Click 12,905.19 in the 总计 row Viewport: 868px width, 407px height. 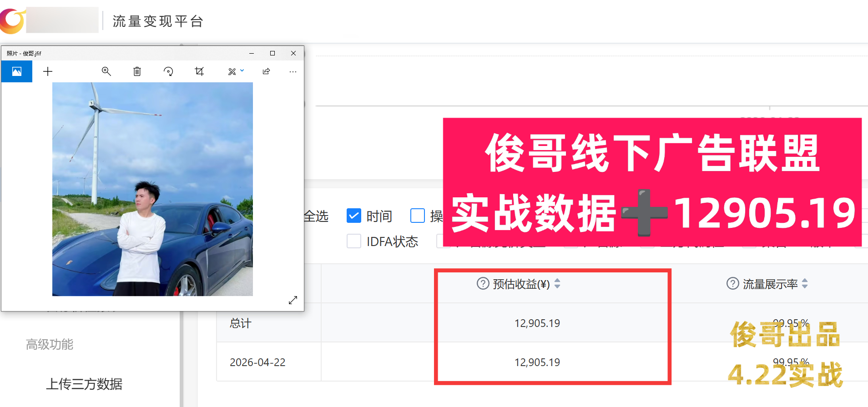[x=537, y=323]
